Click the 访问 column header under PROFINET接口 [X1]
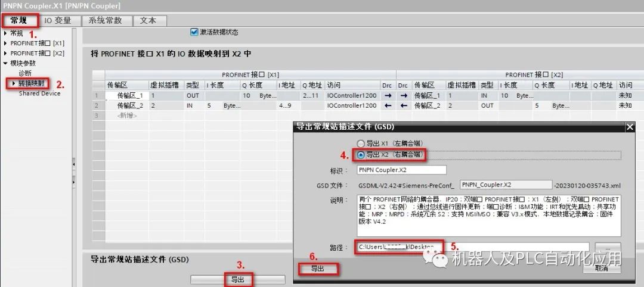644x287 pixels. 353,85
